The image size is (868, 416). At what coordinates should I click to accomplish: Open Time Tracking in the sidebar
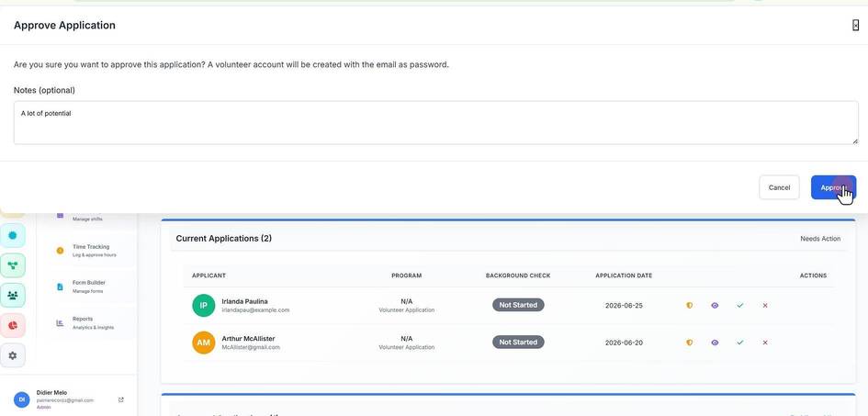click(88, 251)
